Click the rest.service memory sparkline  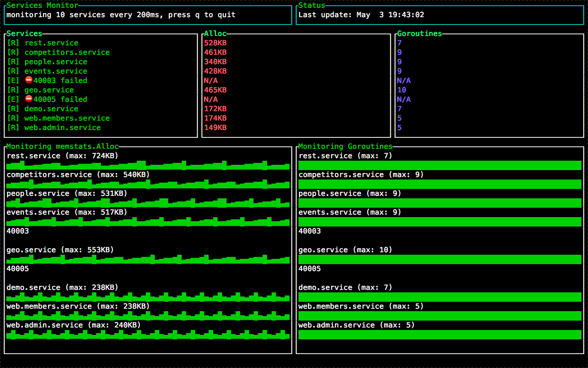(148, 165)
